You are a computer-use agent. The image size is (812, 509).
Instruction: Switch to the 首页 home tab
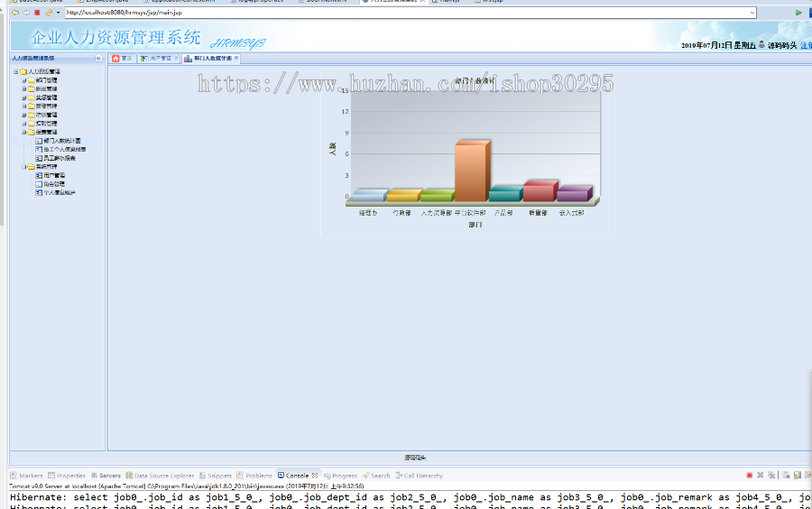tap(122, 59)
